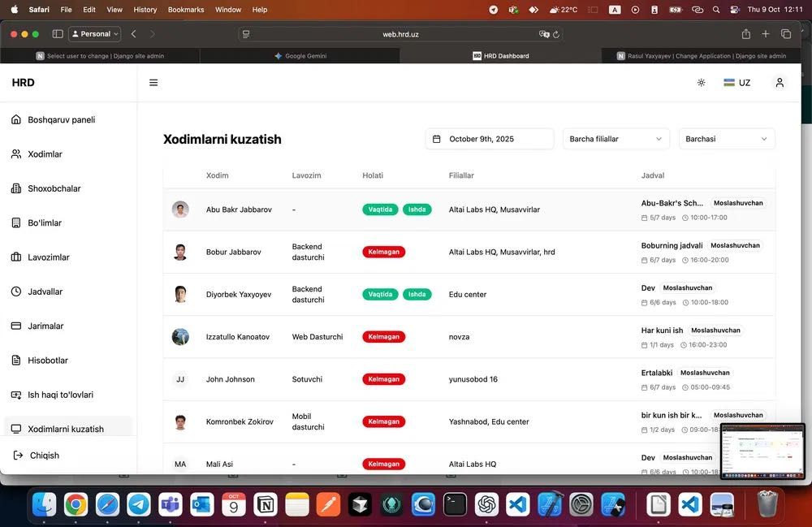Click the Holati column header
This screenshot has width=812, height=527.
[x=373, y=175]
